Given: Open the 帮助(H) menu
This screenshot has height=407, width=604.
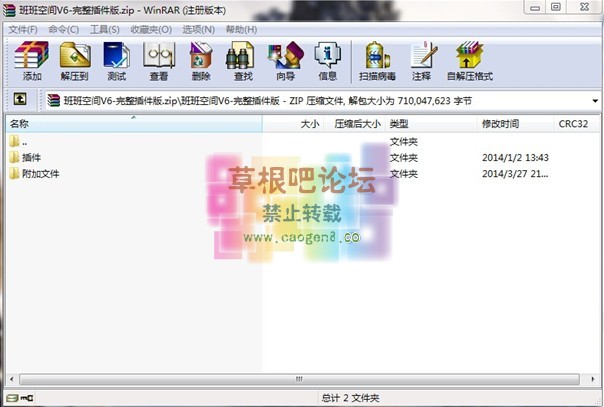Looking at the screenshot, I should [x=241, y=30].
